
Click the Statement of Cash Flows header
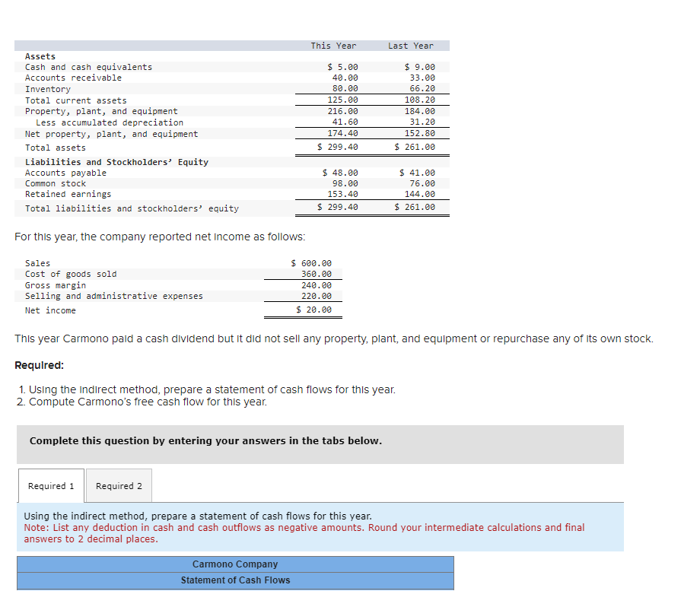pos(235,580)
